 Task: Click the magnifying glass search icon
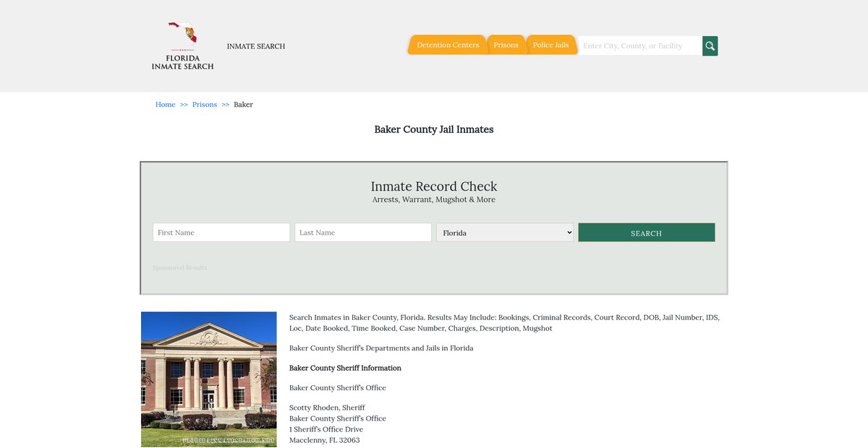tap(710, 46)
